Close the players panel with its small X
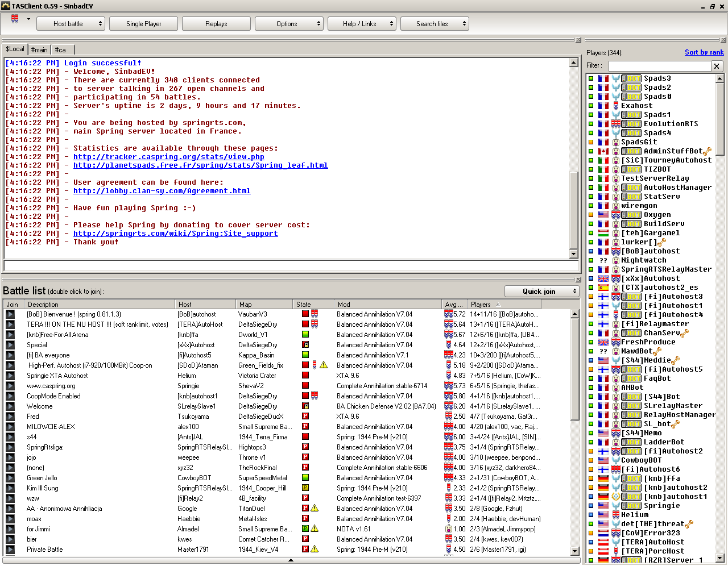The height and width of the screenshot is (566, 728). (723, 40)
